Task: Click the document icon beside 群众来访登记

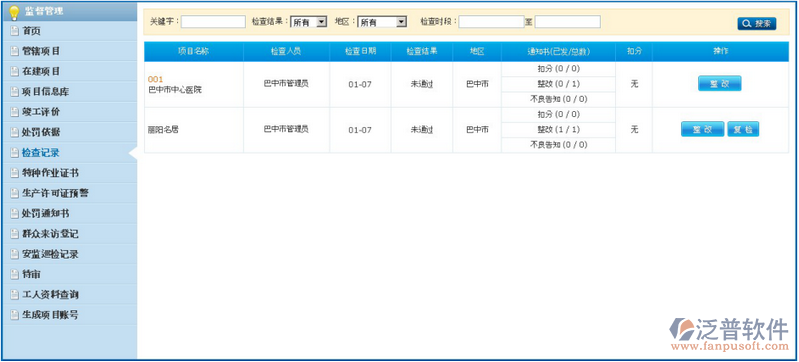Action: [x=14, y=234]
